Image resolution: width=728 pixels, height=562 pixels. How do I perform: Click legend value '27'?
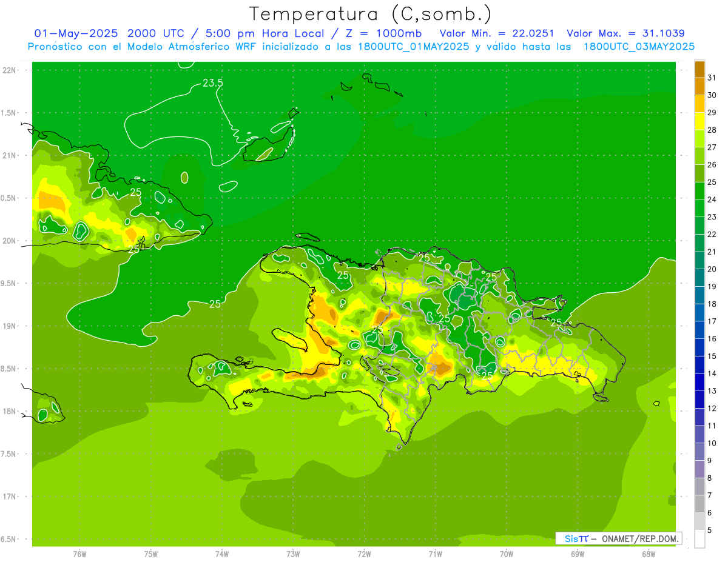click(x=712, y=147)
